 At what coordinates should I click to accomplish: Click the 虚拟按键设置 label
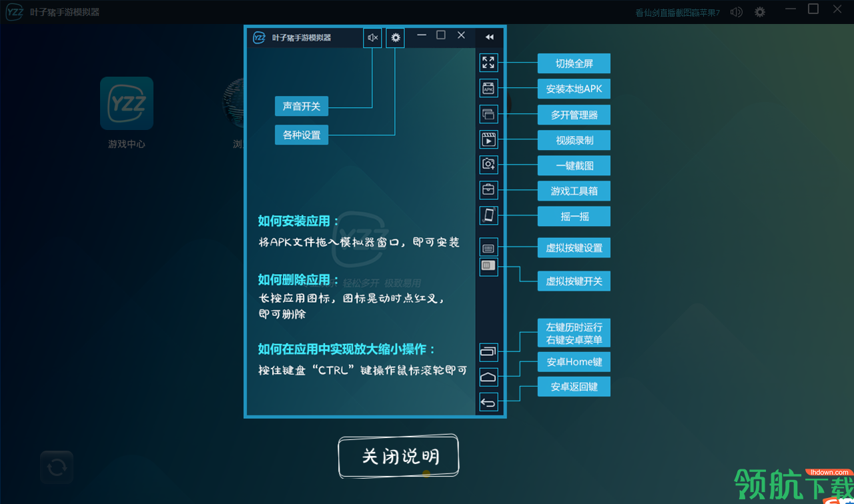pos(574,247)
